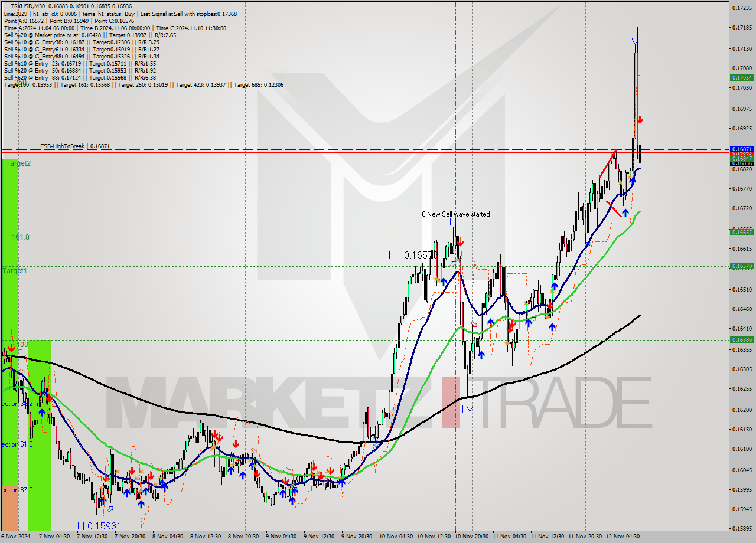756x543 pixels.
Task: Click the 0.15895 price axis value
Action: pos(742,528)
